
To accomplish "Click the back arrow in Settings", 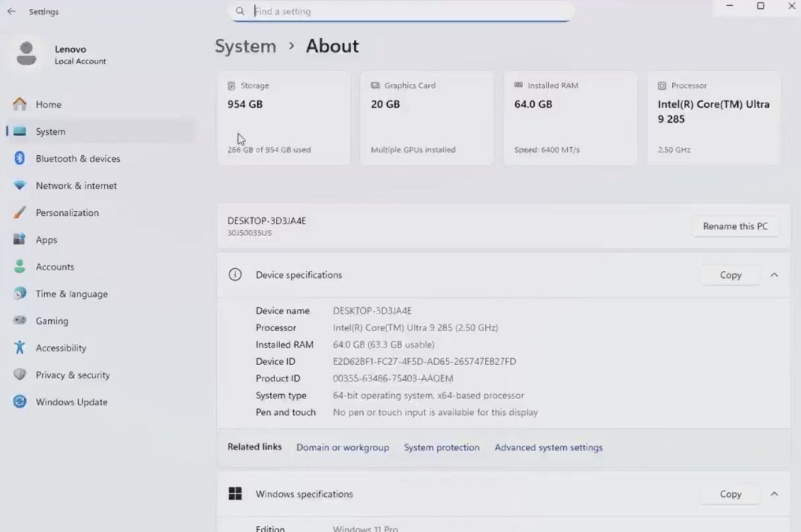I will tap(11, 11).
